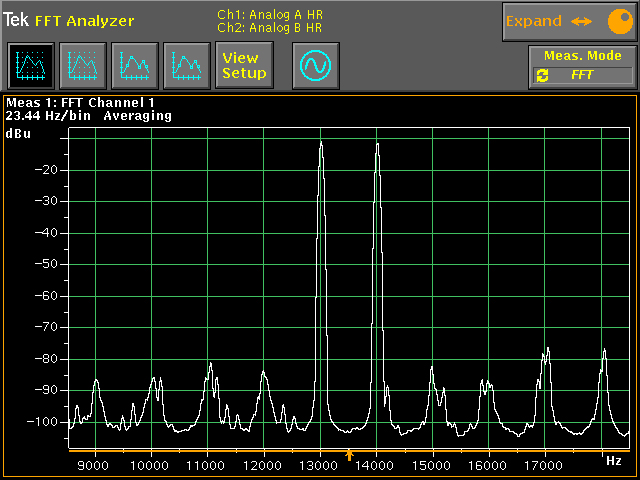
Task: Select the second measurement view icon
Action: tap(82, 66)
